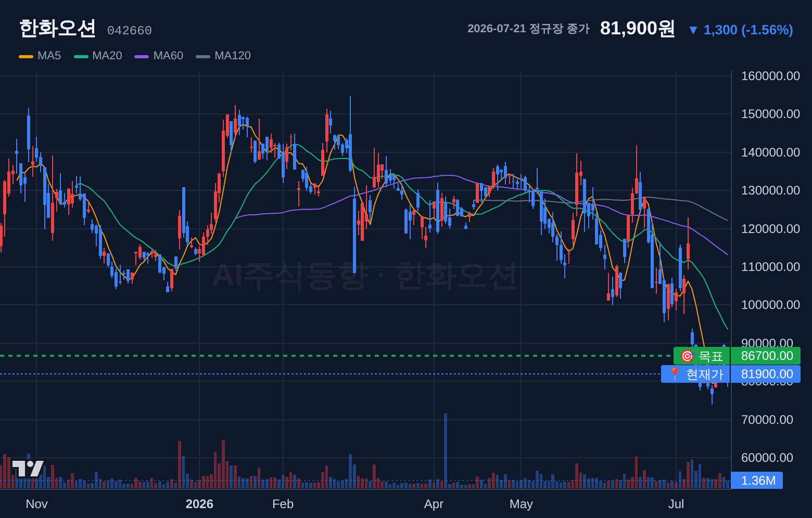Toggle the MA60 legend item
Image resolution: width=812 pixels, height=518 pixels.
[159, 56]
